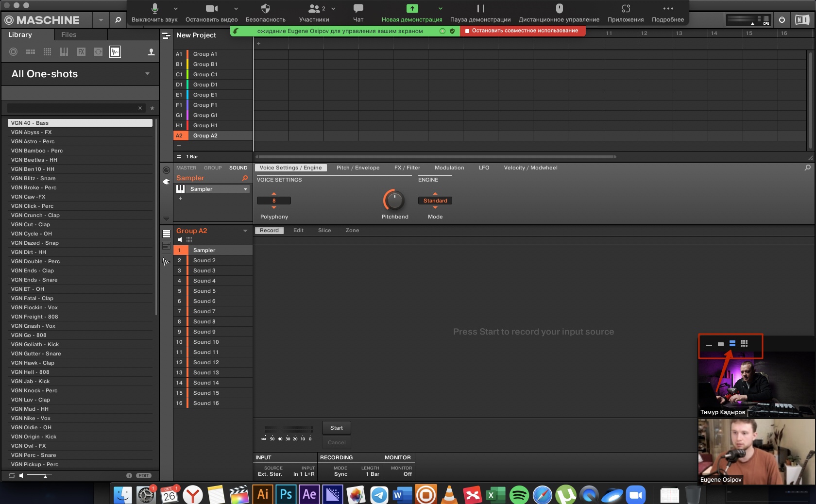Click inside the library search field
The height and width of the screenshot is (504, 816).
(72, 108)
